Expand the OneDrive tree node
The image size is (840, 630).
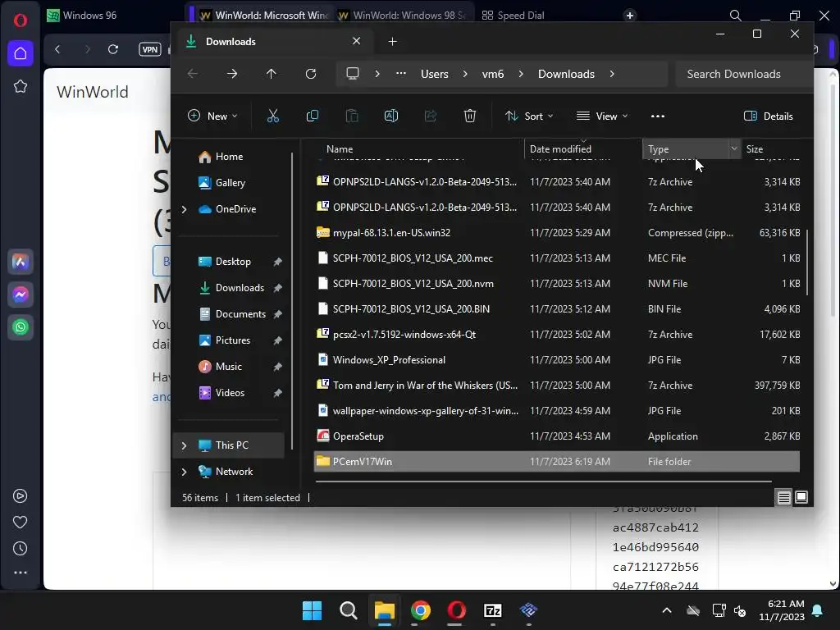point(185,209)
